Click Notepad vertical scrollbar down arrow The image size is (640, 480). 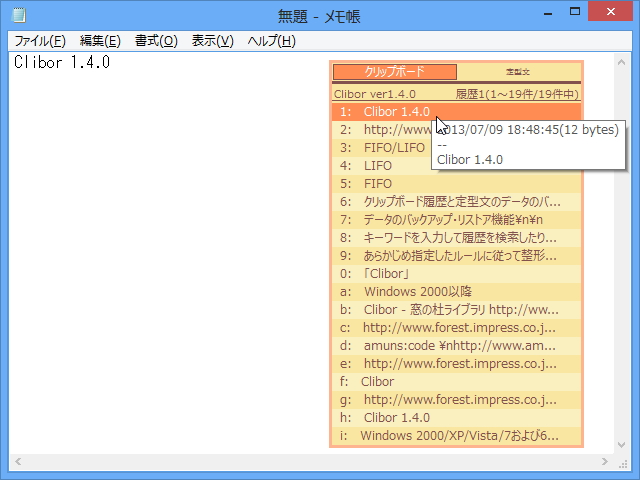621,445
